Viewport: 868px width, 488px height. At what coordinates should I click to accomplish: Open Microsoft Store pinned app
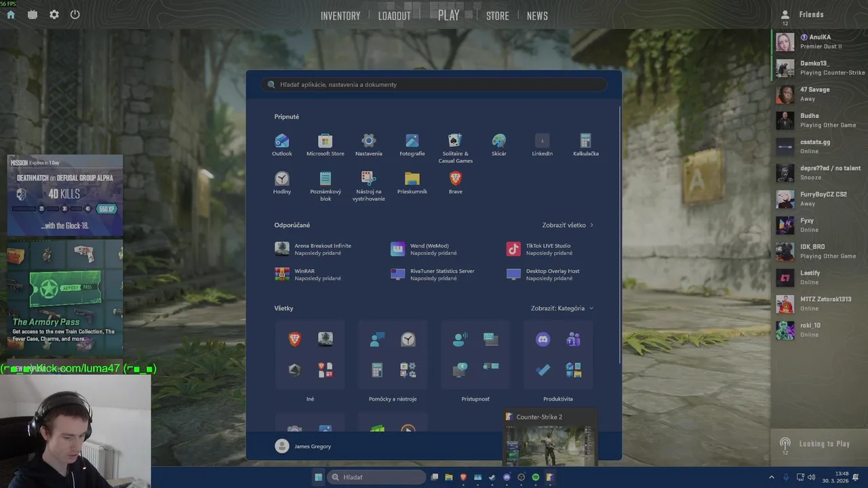(325, 144)
